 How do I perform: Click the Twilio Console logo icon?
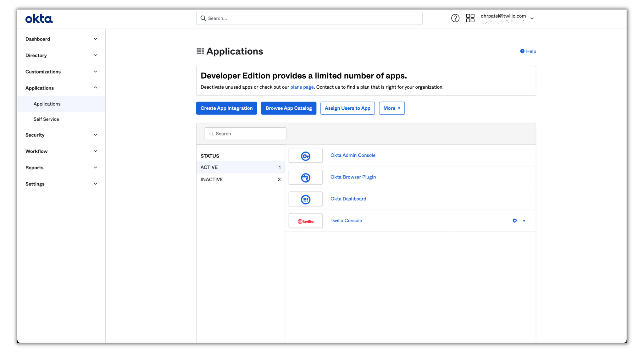306,221
